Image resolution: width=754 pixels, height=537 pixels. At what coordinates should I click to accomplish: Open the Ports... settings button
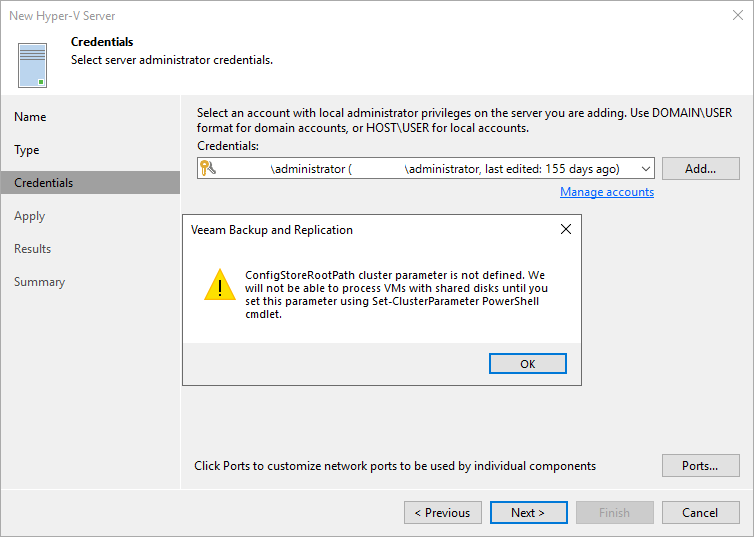click(x=701, y=466)
